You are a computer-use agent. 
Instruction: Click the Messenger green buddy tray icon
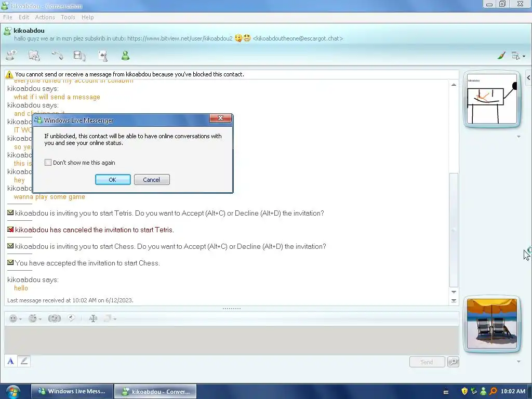(x=483, y=391)
